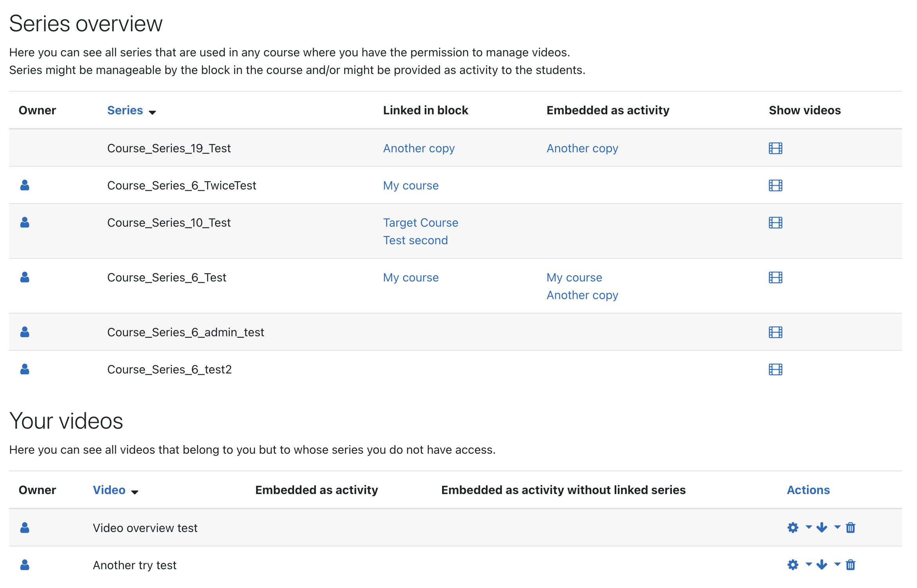
Task: Select the Video overview test title
Action: tap(145, 528)
